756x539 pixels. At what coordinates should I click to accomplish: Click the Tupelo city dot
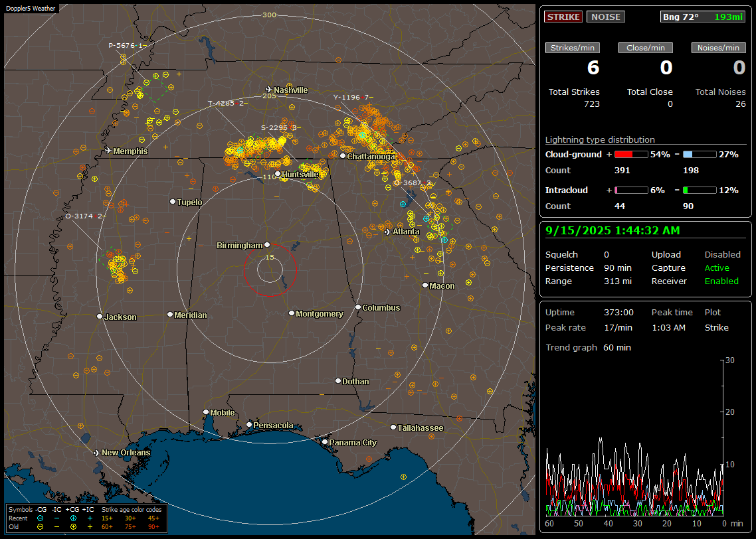pos(173,201)
